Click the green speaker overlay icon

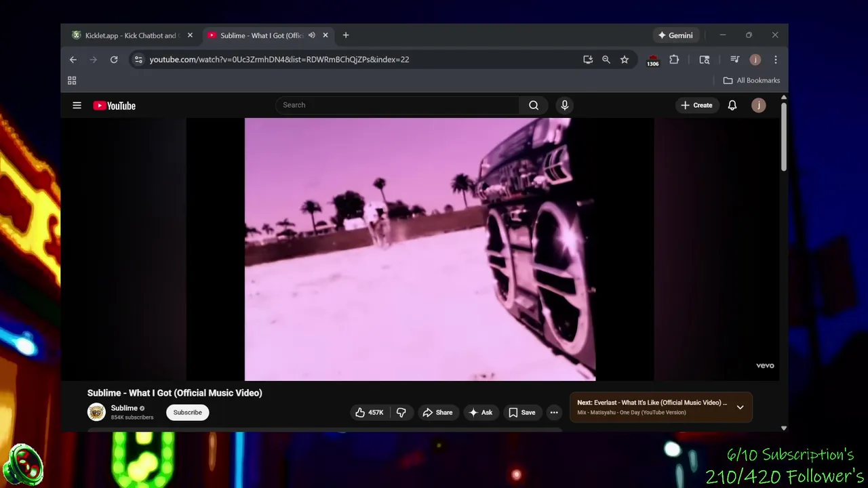(x=24, y=466)
